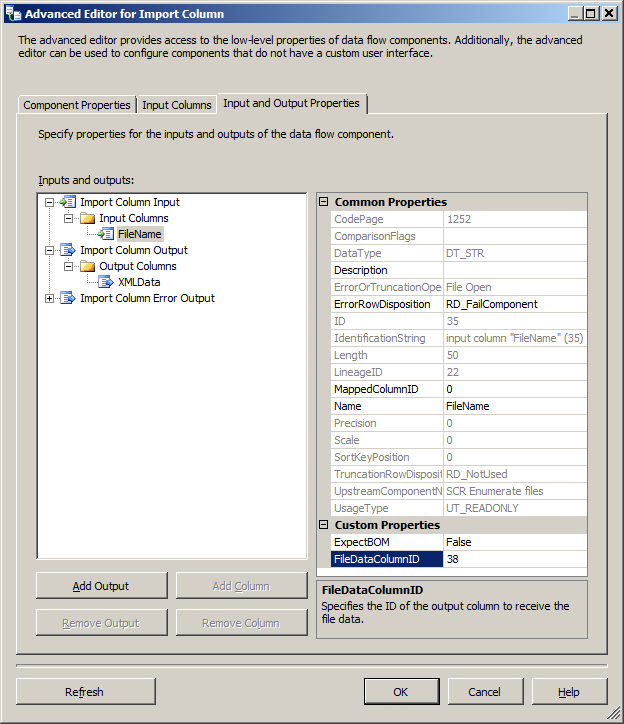Click the Import Column Output node icon
The width and height of the screenshot is (624, 724).
[67, 250]
